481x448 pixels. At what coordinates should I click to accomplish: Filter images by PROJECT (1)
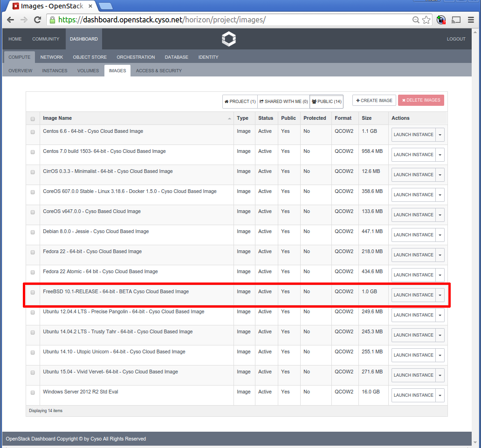pyautogui.click(x=240, y=102)
